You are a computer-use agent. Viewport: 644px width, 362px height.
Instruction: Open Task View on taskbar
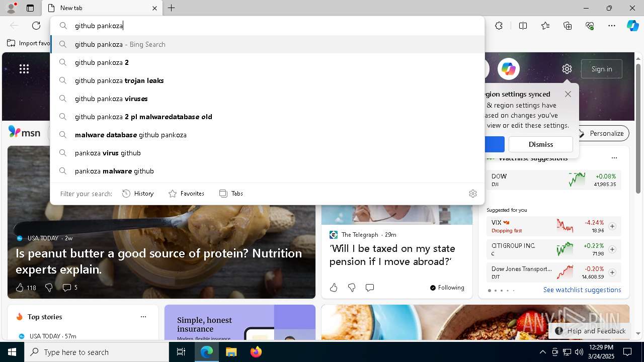coord(181,352)
